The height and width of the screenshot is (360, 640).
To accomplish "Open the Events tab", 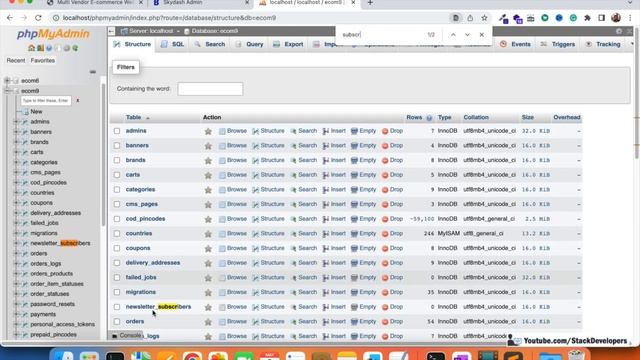I will click(x=516, y=44).
